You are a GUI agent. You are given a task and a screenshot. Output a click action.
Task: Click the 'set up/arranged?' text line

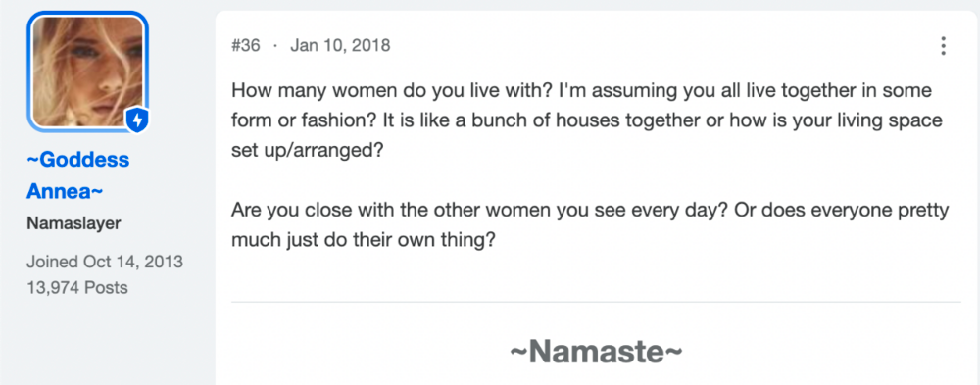[306, 151]
